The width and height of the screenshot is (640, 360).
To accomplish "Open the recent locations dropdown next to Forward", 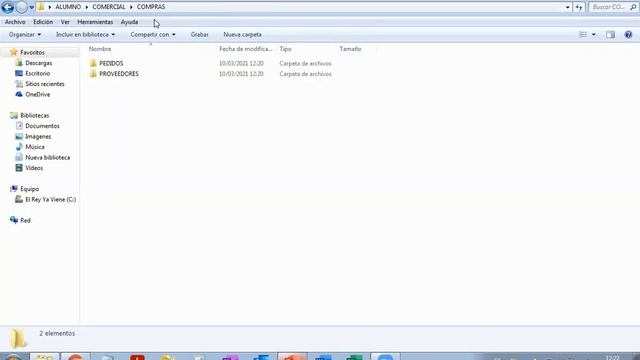I will (32, 7).
